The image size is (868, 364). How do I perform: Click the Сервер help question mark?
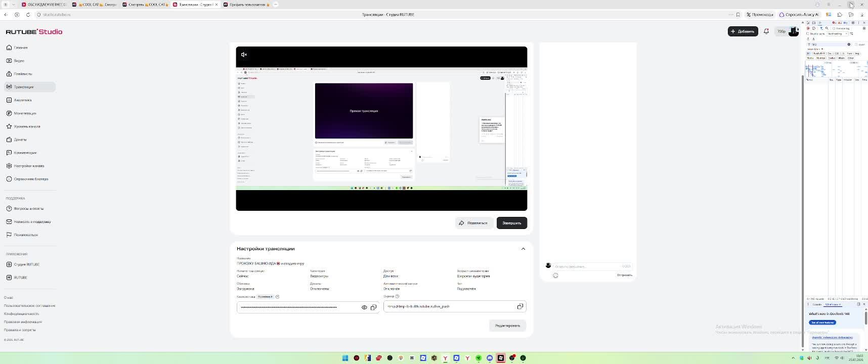click(x=397, y=296)
